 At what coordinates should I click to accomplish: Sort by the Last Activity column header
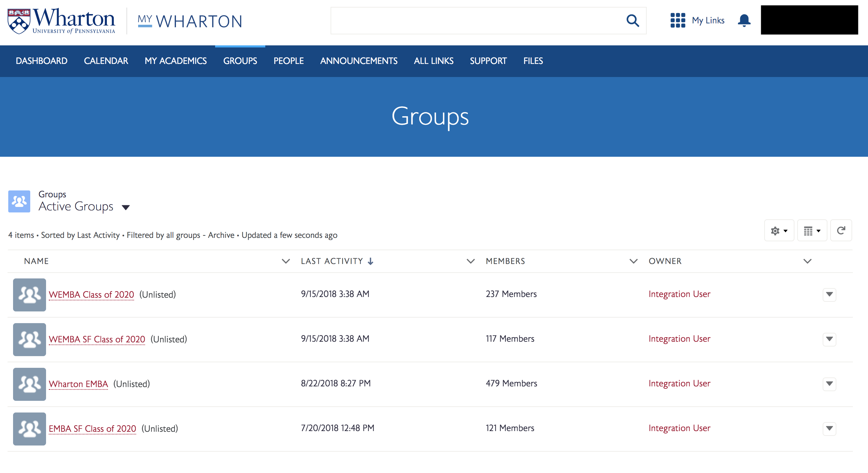pyautogui.click(x=332, y=261)
